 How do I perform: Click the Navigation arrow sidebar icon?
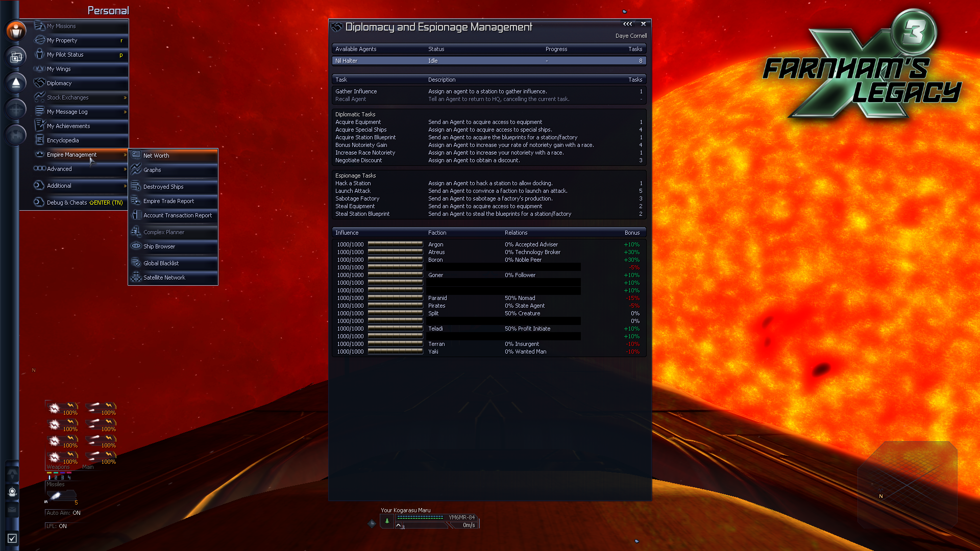click(x=16, y=83)
